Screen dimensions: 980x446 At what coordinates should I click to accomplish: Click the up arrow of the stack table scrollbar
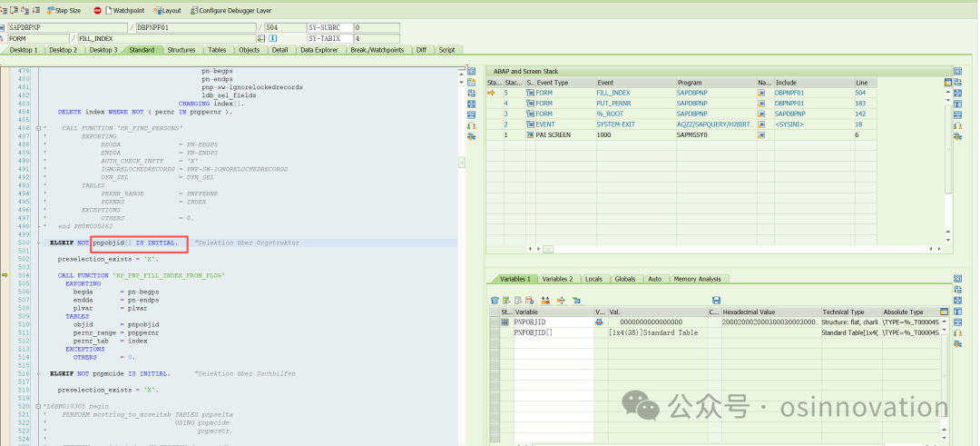(x=947, y=92)
